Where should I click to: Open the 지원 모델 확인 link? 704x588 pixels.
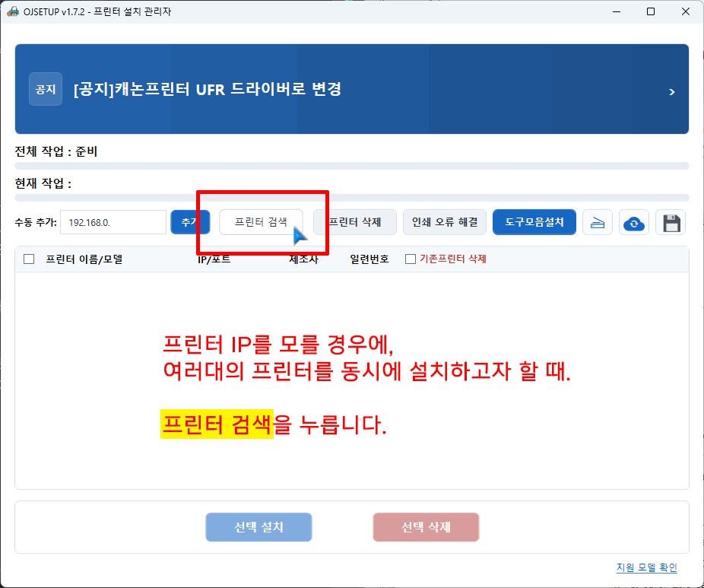click(646, 567)
